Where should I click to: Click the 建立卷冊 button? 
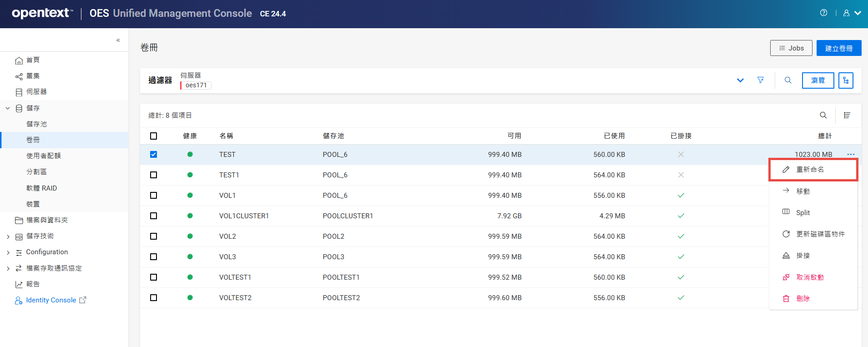pos(838,48)
